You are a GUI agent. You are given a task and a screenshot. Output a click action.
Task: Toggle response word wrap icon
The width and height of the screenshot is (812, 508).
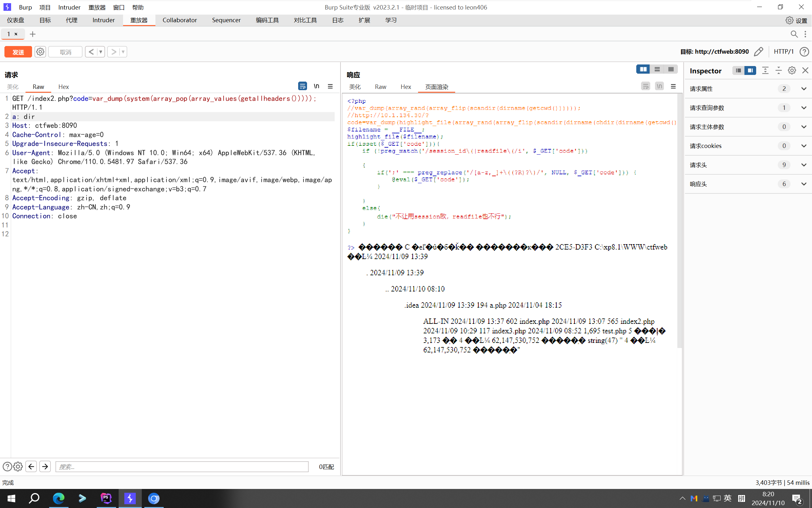click(645, 86)
